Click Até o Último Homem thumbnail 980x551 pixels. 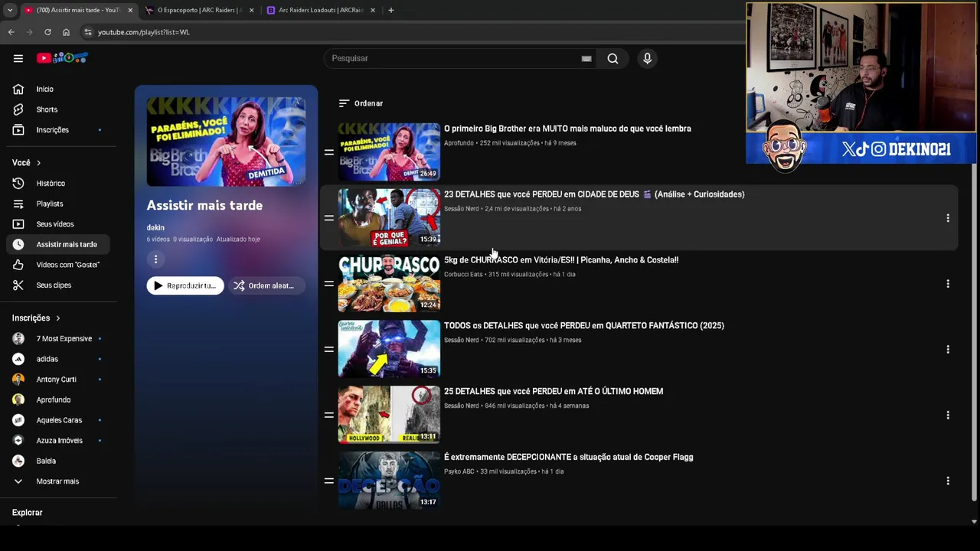pyautogui.click(x=389, y=415)
